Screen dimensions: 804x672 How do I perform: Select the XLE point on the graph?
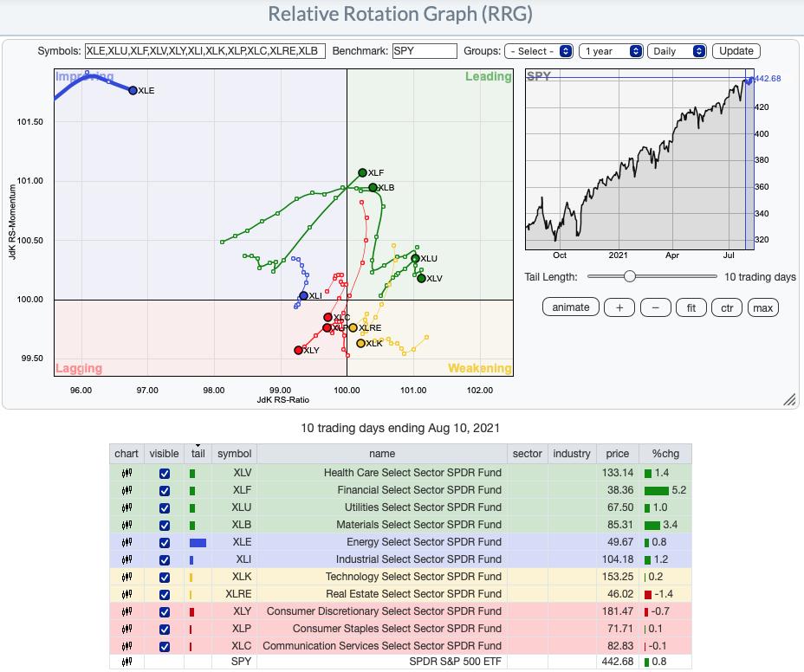pyautogui.click(x=133, y=90)
